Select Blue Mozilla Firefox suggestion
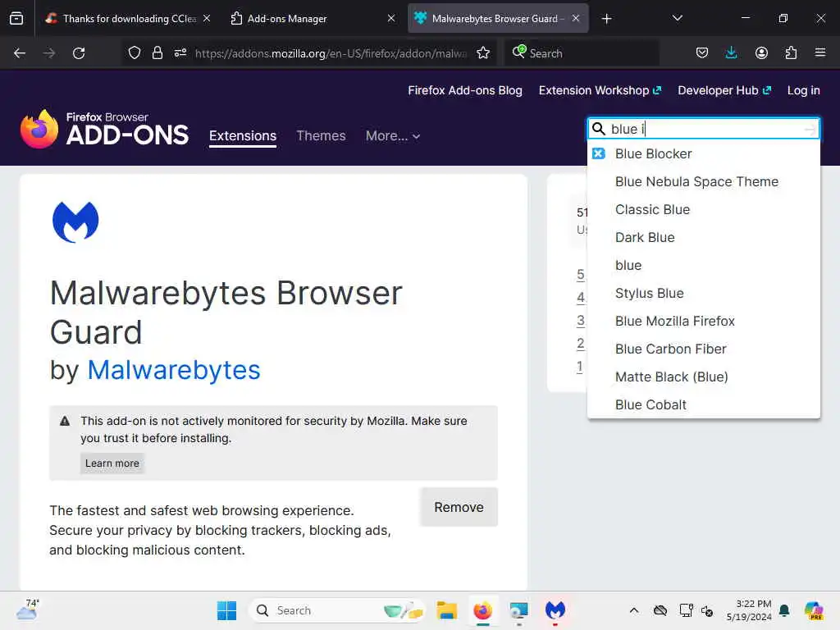The height and width of the screenshot is (630, 840). pyautogui.click(x=703, y=321)
